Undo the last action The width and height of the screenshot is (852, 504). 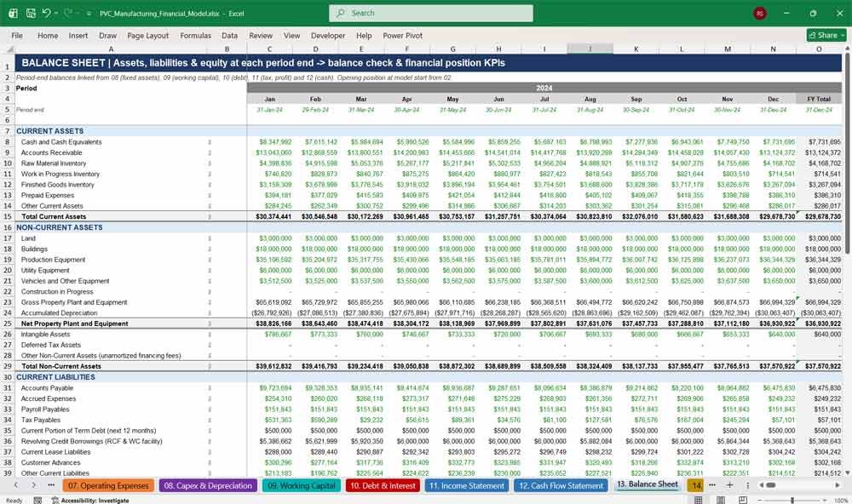click(x=46, y=13)
